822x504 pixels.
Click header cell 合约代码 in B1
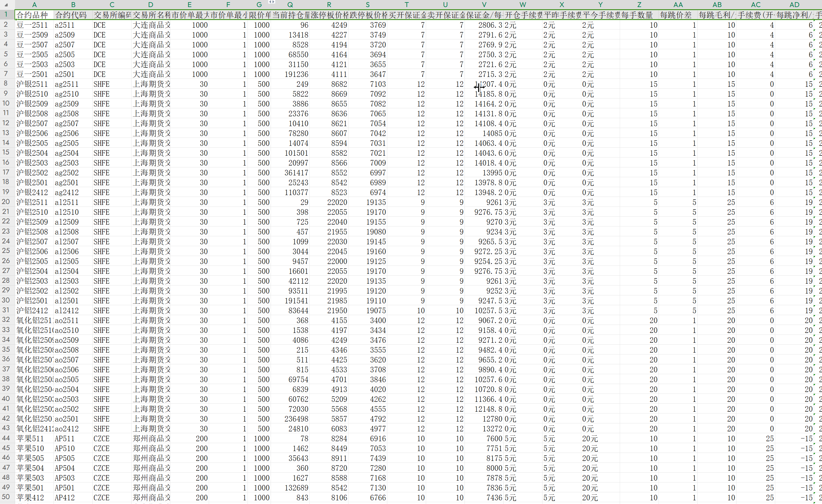pyautogui.click(x=72, y=15)
